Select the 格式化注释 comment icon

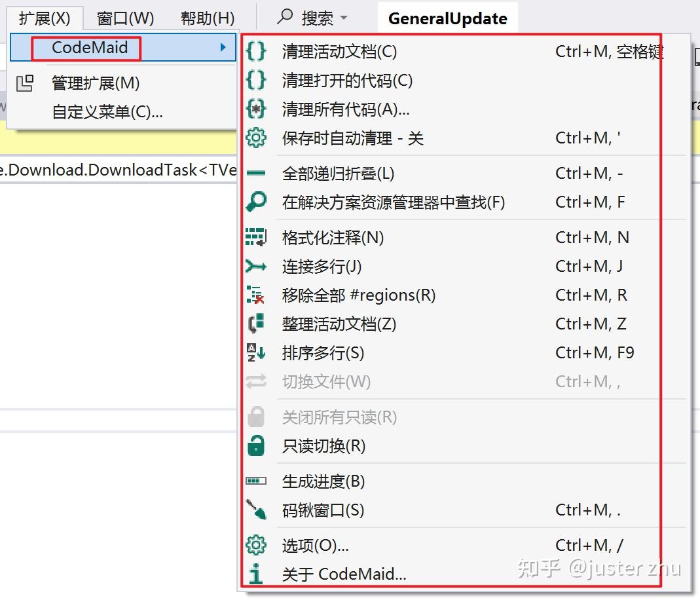pyautogui.click(x=255, y=237)
